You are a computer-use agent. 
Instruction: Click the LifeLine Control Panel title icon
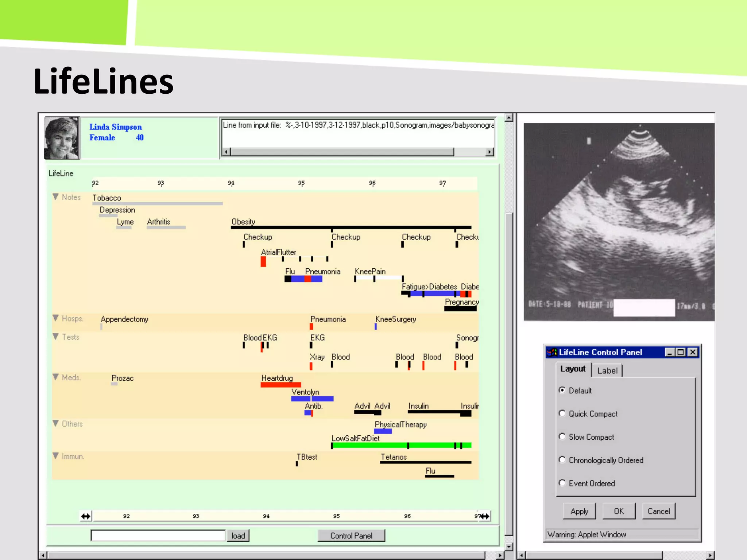click(x=552, y=352)
